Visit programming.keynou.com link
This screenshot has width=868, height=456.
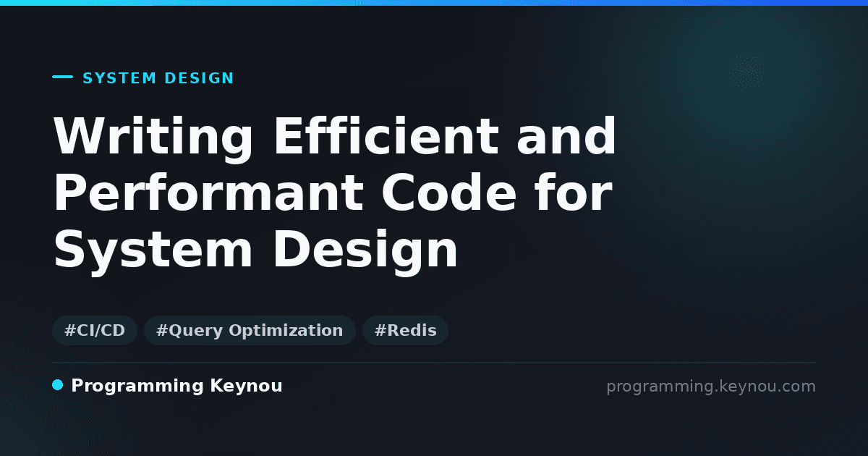point(711,387)
